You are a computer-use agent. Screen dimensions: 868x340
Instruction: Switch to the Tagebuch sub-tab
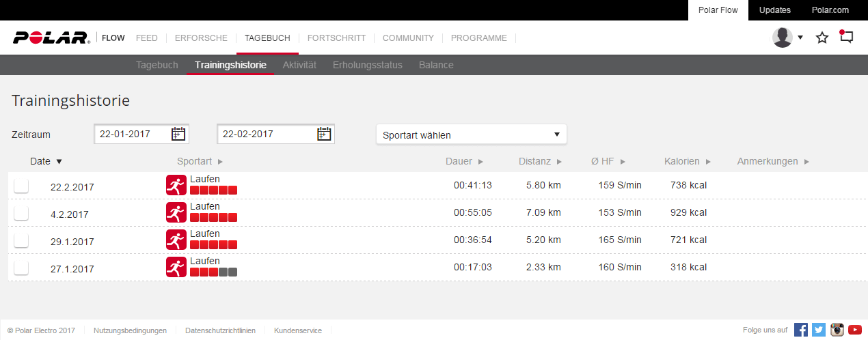tap(157, 65)
